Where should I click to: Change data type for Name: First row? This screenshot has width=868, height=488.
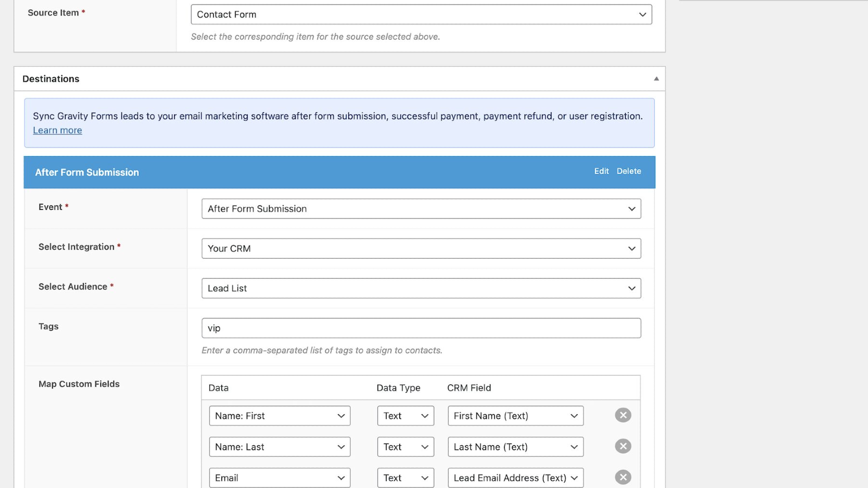click(x=405, y=416)
